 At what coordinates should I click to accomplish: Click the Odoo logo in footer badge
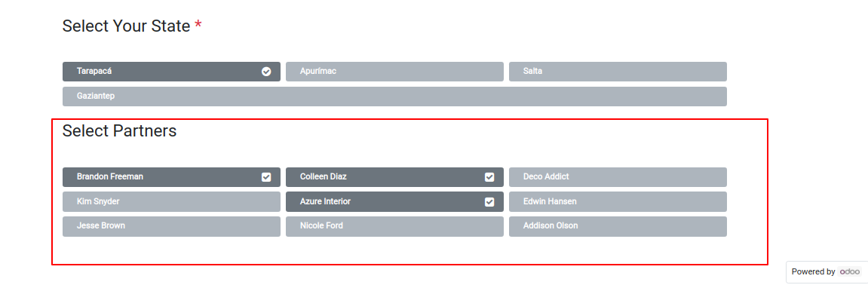tap(850, 271)
